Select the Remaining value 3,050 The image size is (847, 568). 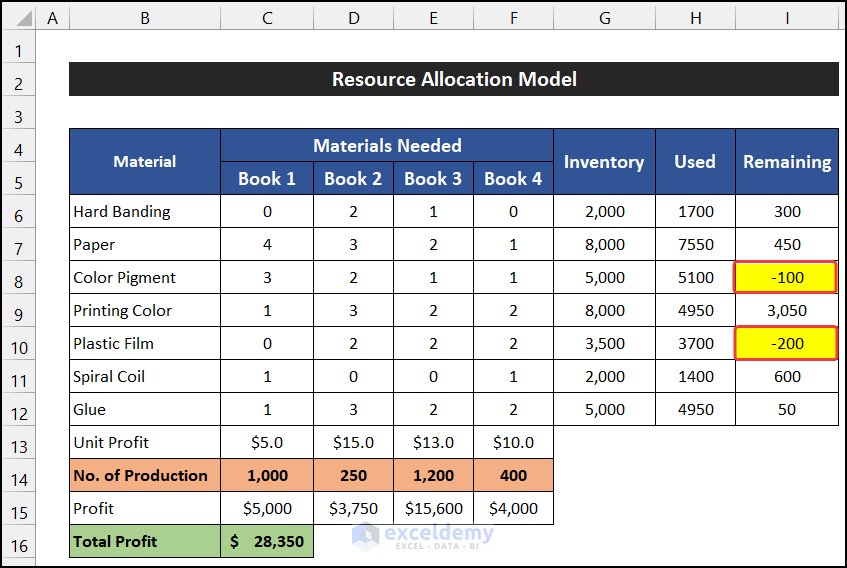(x=787, y=310)
